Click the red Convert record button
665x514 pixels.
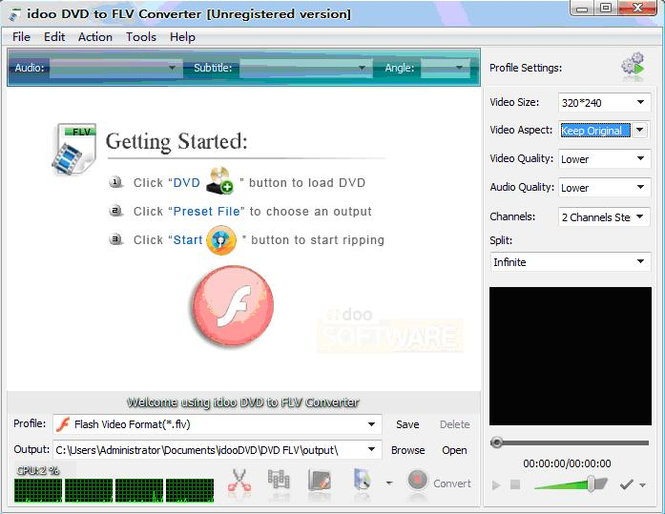pos(418,480)
